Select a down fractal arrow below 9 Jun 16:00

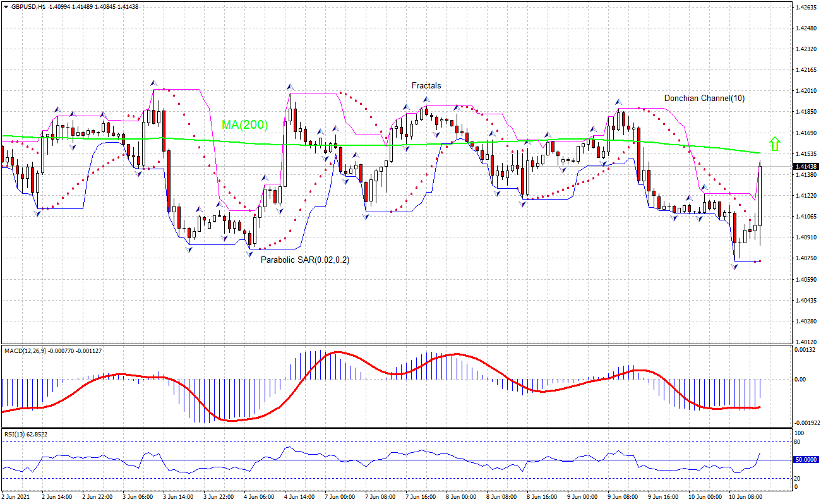coord(674,219)
